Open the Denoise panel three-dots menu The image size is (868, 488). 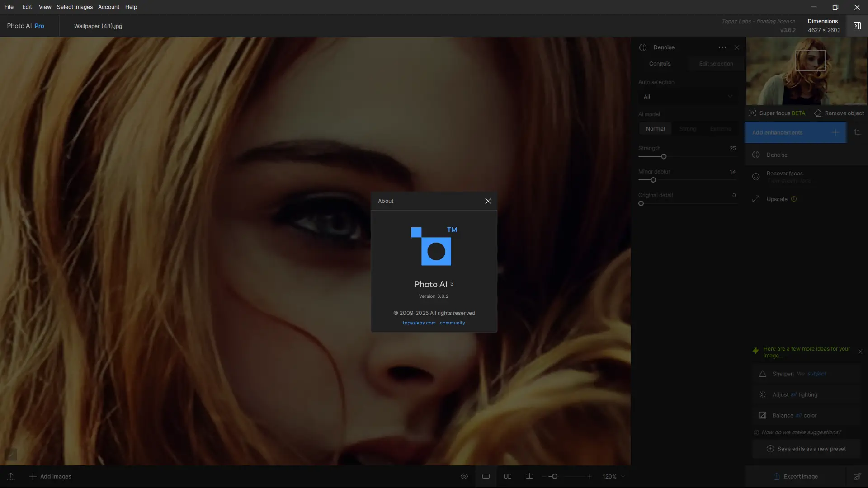coord(722,47)
